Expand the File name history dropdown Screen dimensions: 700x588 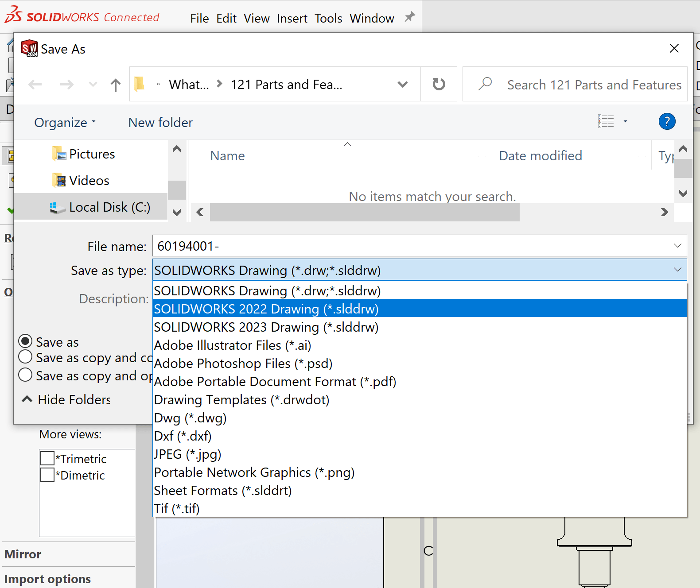pos(677,246)
